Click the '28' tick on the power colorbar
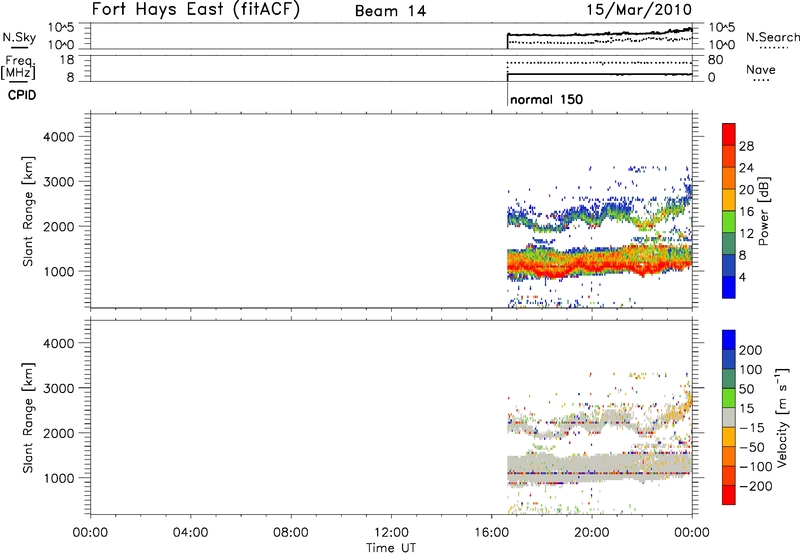Viewport: 800px width, 554px height. point(746,146)
